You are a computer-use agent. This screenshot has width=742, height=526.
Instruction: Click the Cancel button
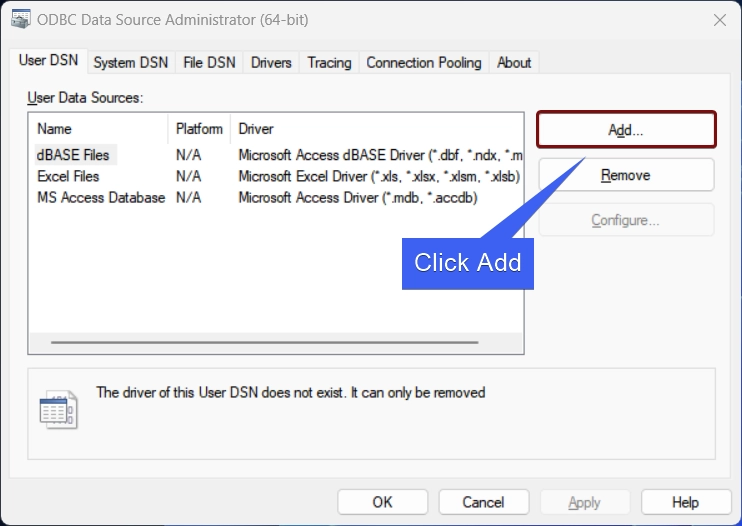pyautogui.click(x=483, y=502)
